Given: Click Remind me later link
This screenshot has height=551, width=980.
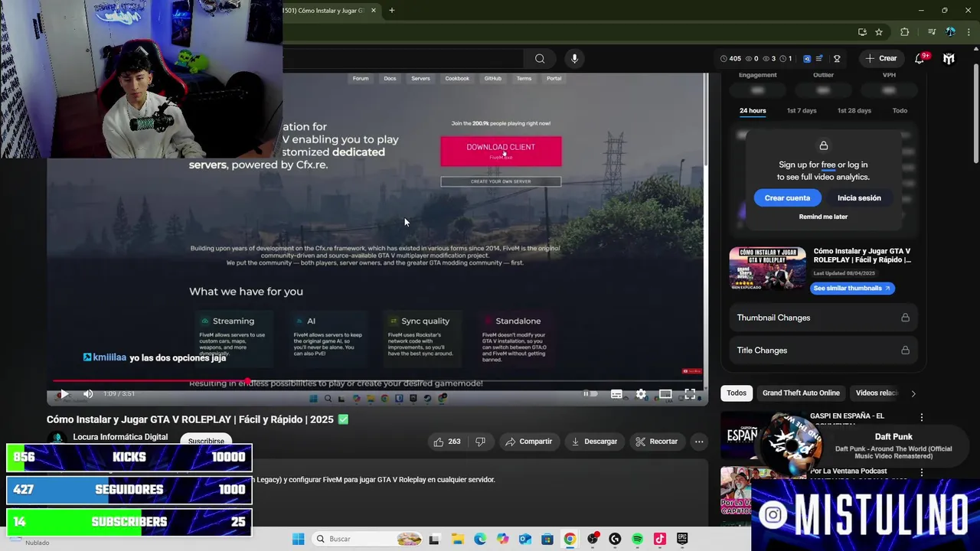Looking at the screenshot, I should 823,217.
